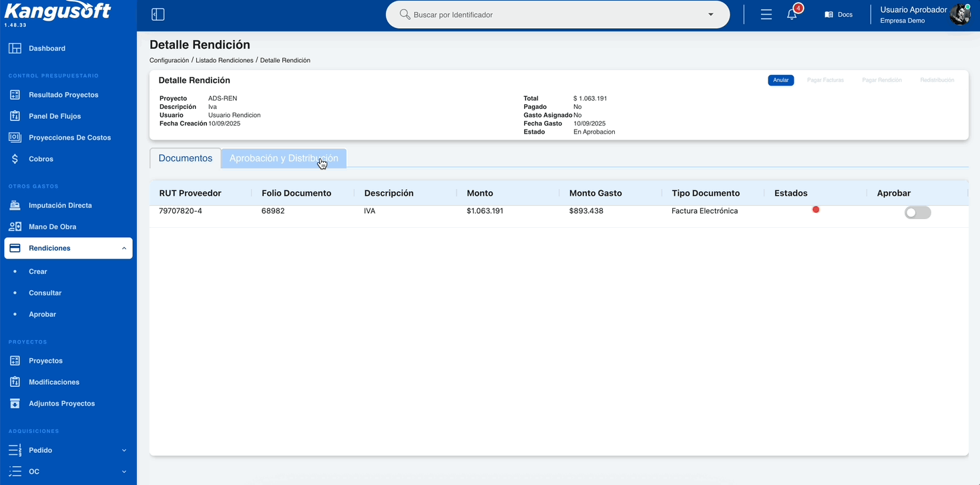Click the Redistribución button
Image resolution: width=980 pixels, height=485 pixels.
pyautogui.click(x=937, y=80)
